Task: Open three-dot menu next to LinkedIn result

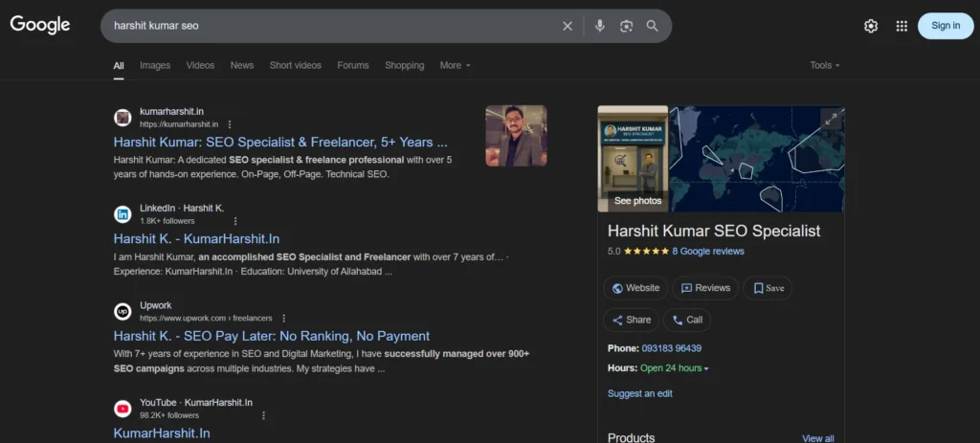Action: click(235, 221)
